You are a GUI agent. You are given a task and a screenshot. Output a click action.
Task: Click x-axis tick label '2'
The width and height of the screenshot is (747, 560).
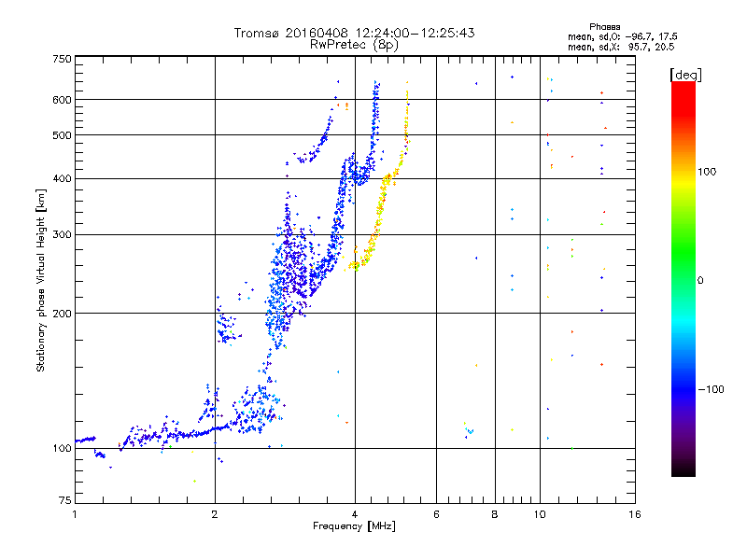click(215, 514)
